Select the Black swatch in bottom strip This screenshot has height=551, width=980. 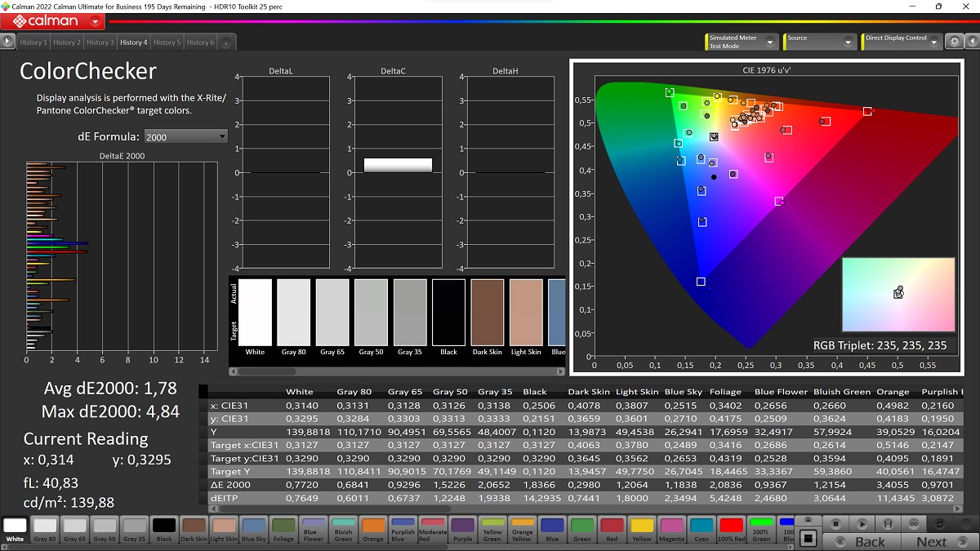(164, 530)
